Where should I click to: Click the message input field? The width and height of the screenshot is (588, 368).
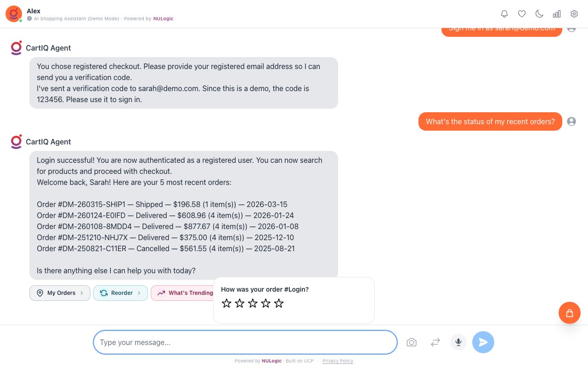click(x=245, y=342)
